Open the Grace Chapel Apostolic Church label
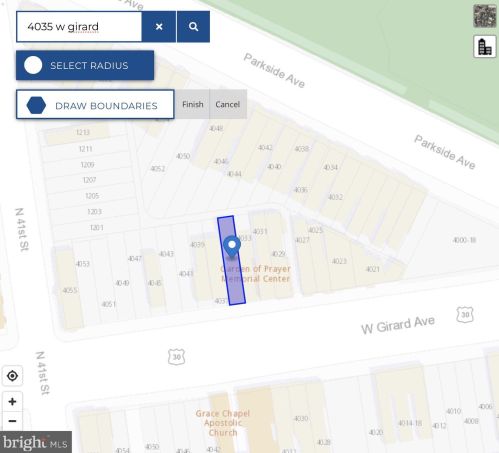 223,423
